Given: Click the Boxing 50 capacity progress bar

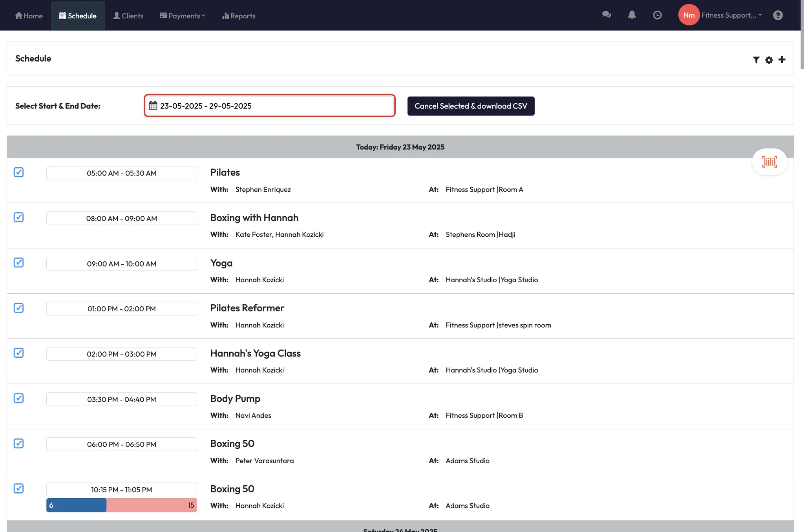Looking at the screenshot, I should click(121, 505).
